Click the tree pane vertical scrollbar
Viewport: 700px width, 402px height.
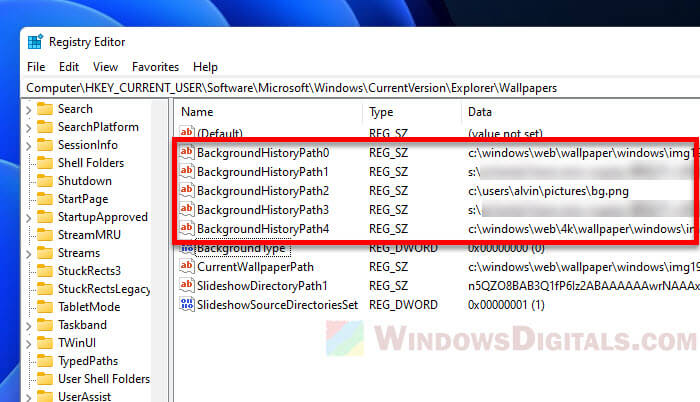159,250
